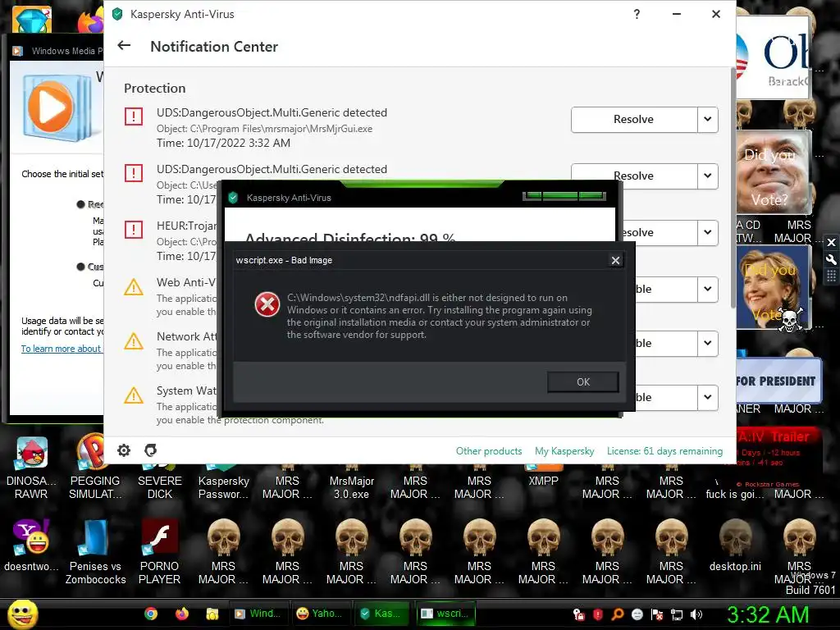Image resolution: width=840 pixels, height=630 pixels.
Task: Click red alert icon for MrsMjrGui.exe detection
Action: point(134,116)
